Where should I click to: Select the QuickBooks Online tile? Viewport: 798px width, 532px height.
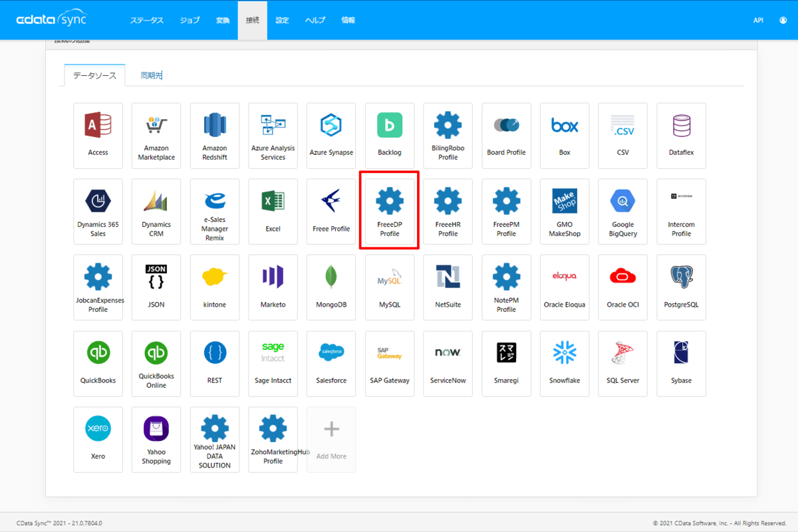[156, 364]
